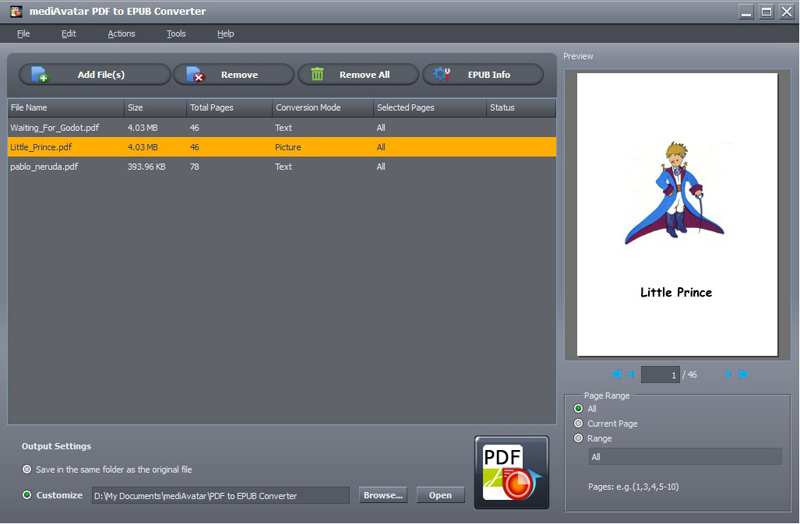Open the EPUB Info dialog

coord(483,74)
